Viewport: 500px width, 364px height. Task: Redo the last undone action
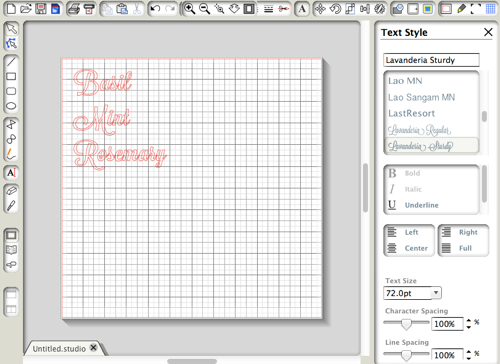[x=170, y=9]
